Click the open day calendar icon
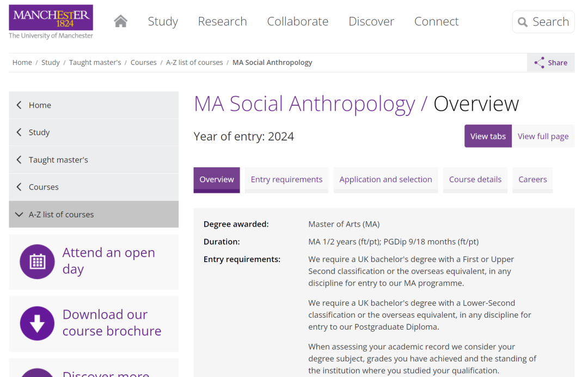 (37, 262)
